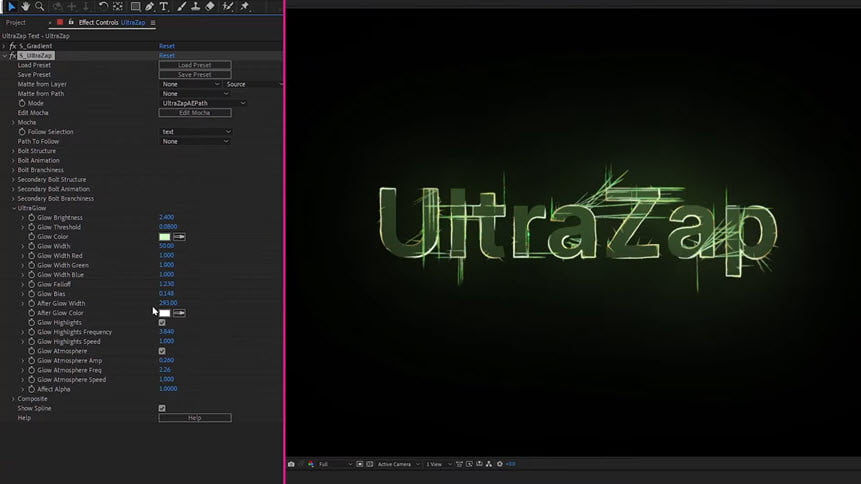Select the Pan Behind anchor point tool
This screenshot has width=861, height=484.
tap(118, 6)
